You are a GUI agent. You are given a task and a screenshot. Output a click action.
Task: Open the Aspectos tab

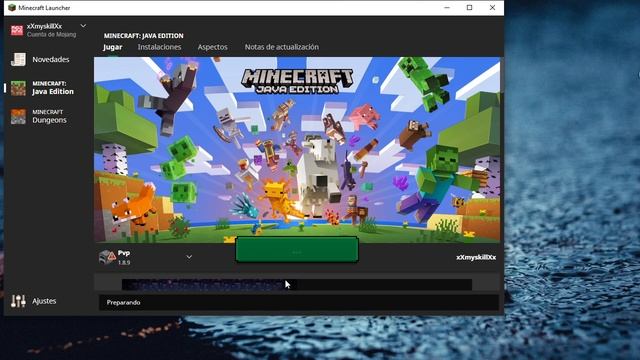click(x=213, y=47)
